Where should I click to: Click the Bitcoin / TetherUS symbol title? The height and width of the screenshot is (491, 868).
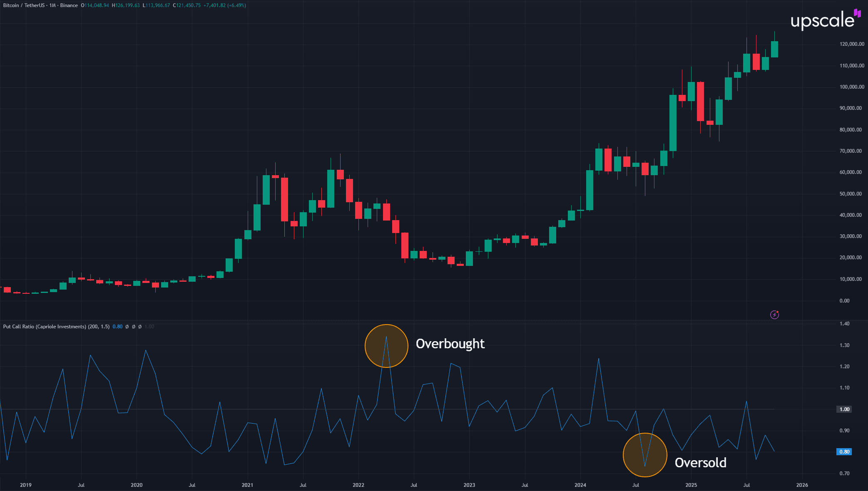23,5
